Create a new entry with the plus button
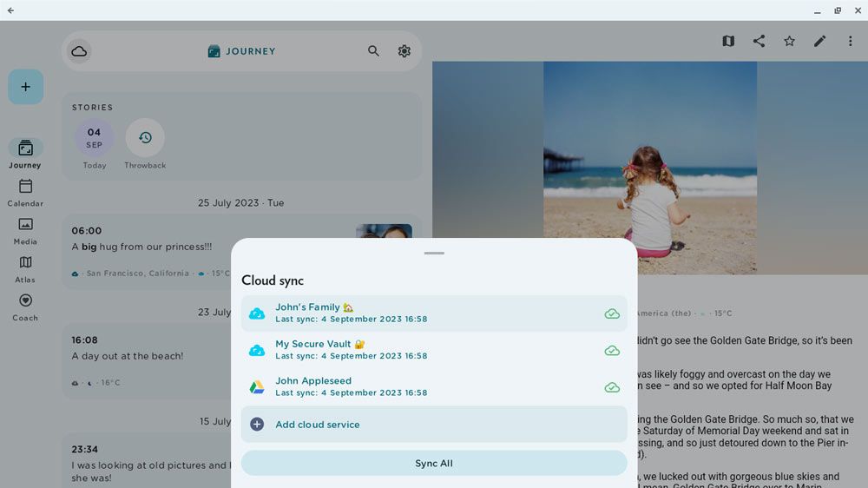 [x=25, y=87]
